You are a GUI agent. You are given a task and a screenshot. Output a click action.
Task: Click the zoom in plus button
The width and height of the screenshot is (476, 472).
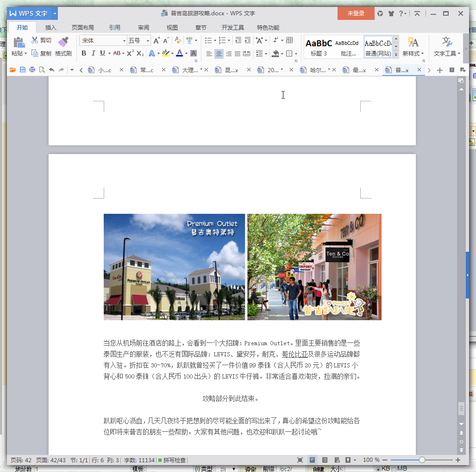point(458,460)
